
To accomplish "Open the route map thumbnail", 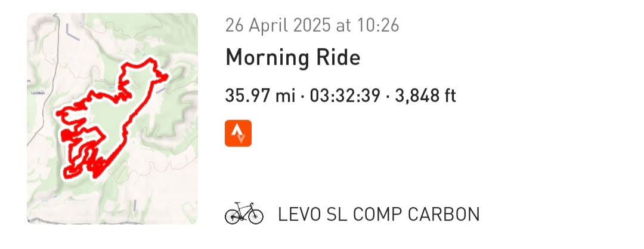I will pyautogui.click(x=112, y=119).
